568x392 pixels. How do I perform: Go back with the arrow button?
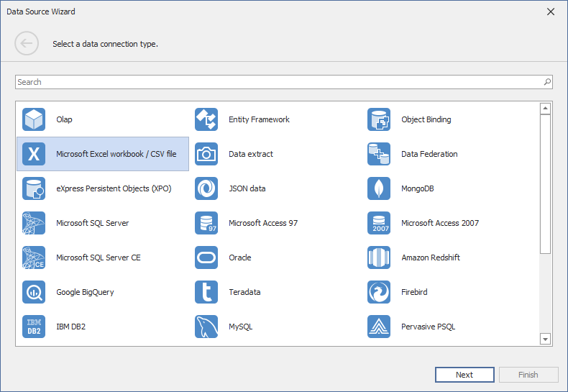coord(27,43)
